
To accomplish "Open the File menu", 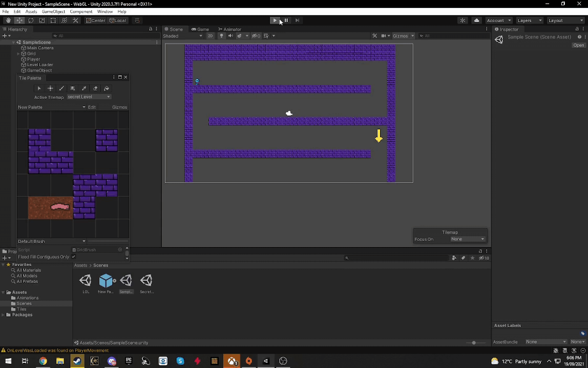I will pos(6,11).
